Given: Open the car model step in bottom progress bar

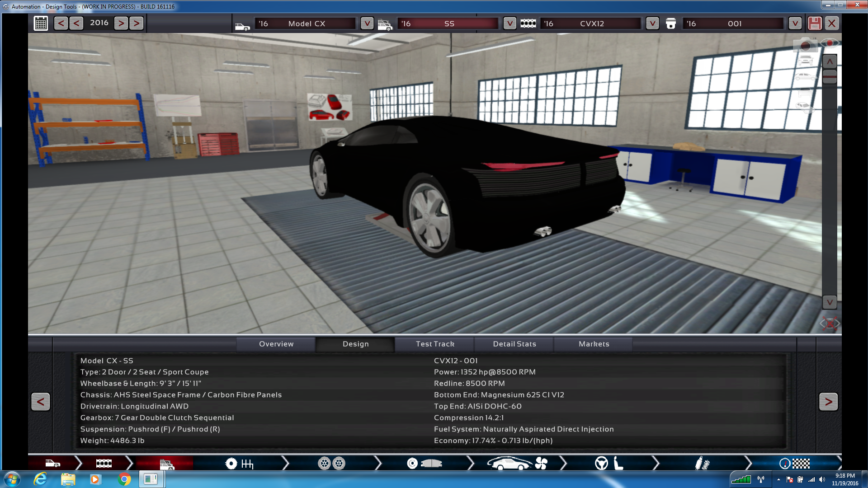Looking at the screenshot, I should (x=52, y=463).
